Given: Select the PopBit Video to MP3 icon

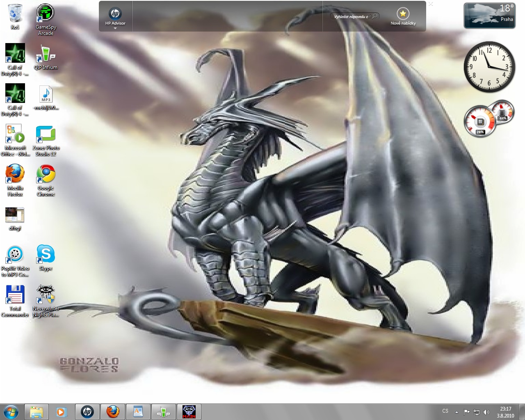Looking at the screenshot, I should [x=15, y=254].
